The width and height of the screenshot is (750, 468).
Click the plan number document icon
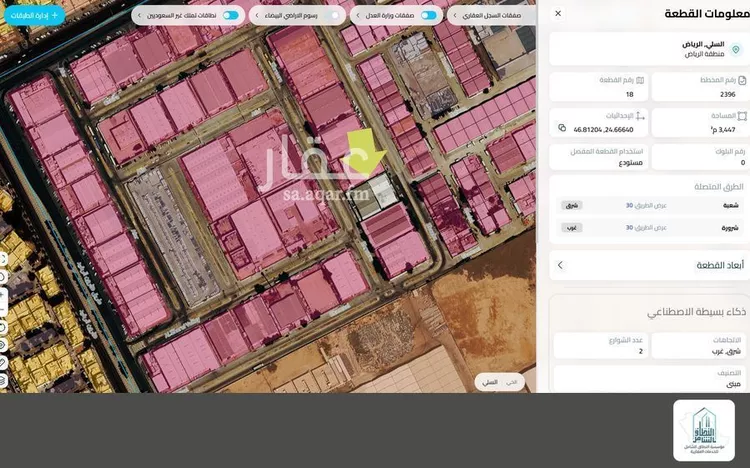[742, 80]
